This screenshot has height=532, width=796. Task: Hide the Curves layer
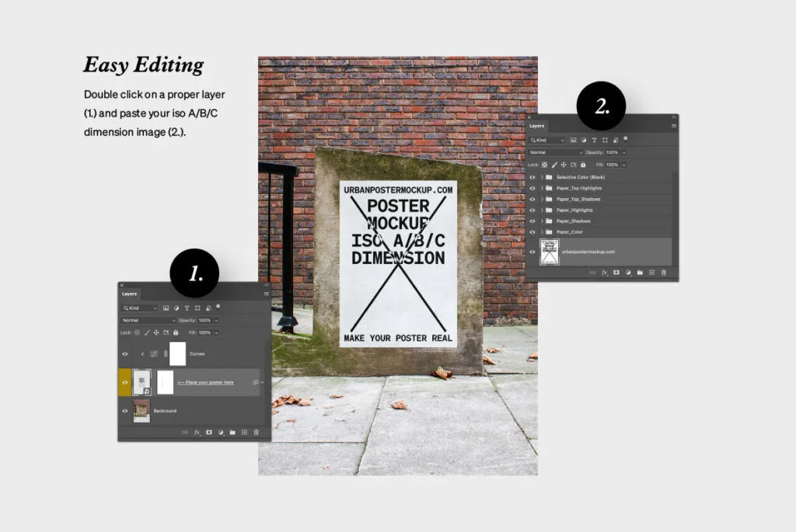124,354
